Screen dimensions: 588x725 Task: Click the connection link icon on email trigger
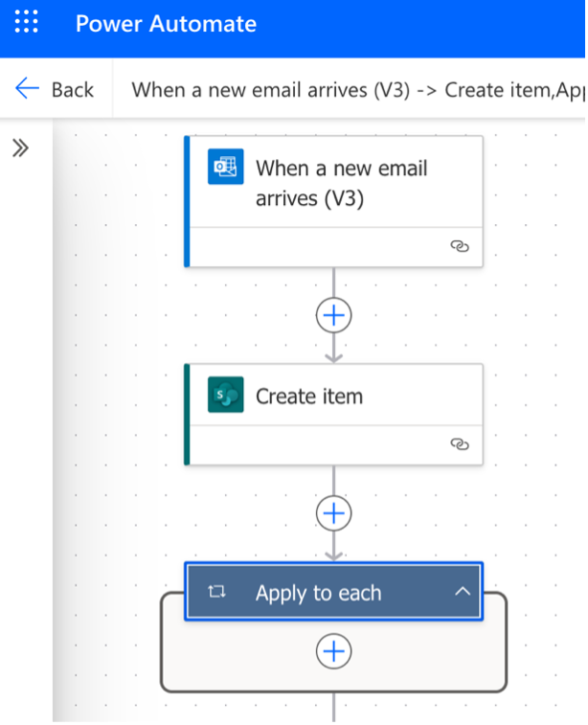tap(460, 246)
